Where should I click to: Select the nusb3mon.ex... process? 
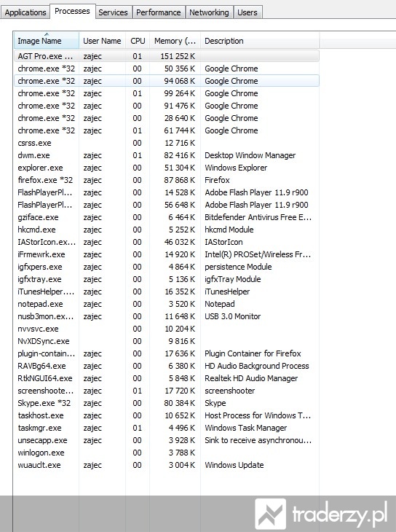[x=167, y=316]
